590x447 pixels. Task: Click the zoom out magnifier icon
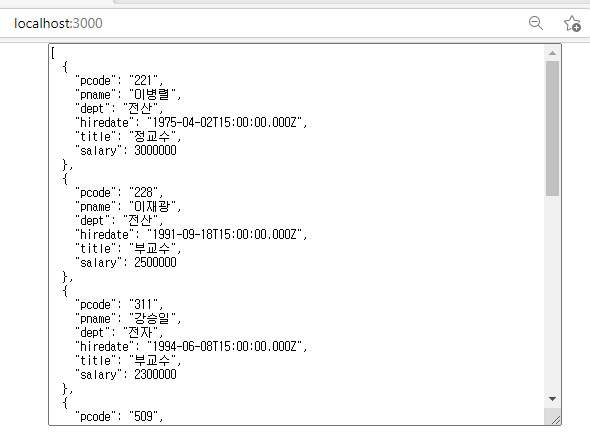(x=535, y=23)
